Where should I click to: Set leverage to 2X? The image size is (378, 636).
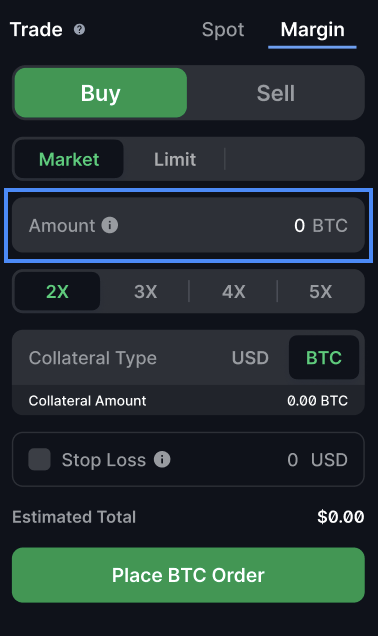(57, 291)
